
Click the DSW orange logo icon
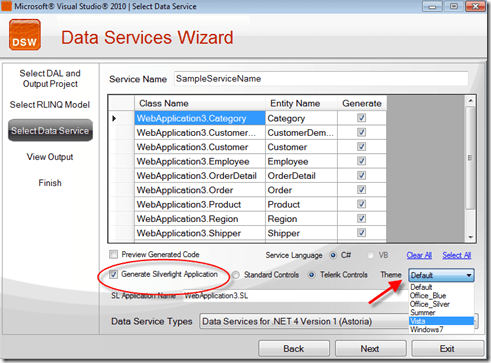[x=25, y=35]
